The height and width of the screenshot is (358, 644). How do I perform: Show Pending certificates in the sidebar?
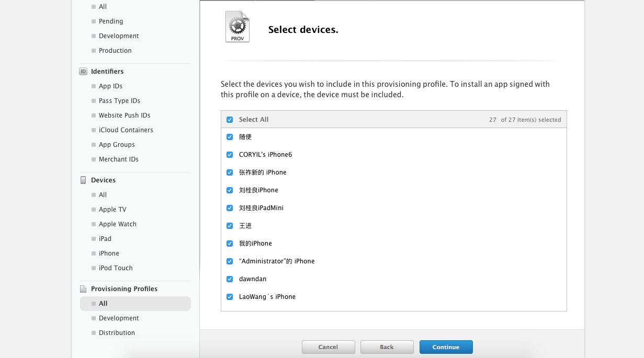[x=111, y=21]
